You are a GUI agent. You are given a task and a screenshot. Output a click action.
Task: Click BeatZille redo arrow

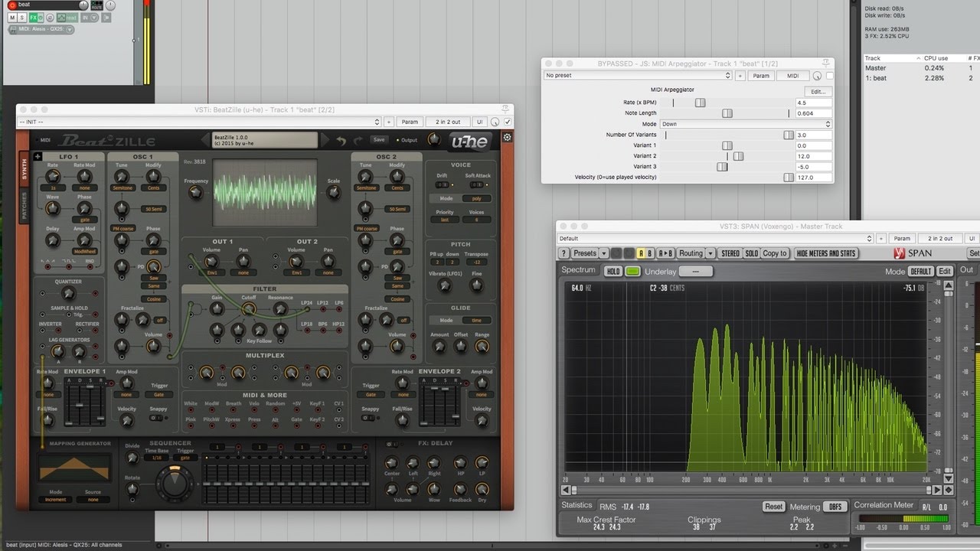click(358, 141)
